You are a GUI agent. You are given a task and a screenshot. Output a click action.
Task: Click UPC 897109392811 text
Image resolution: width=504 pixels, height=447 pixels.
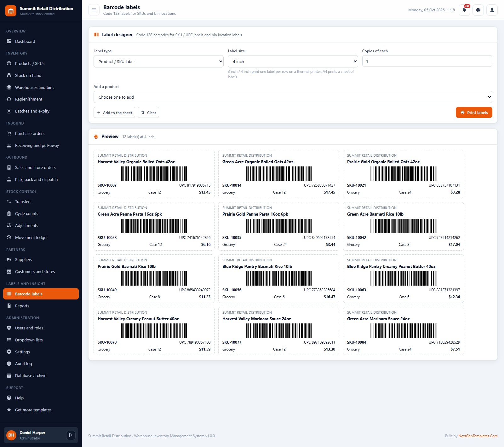pos(319,342)
